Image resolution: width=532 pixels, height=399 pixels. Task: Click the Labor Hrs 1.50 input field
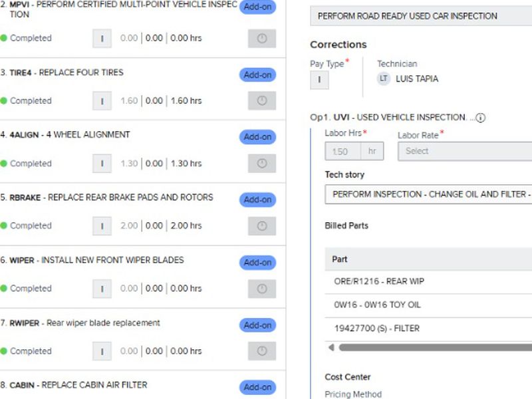point(343,151)
